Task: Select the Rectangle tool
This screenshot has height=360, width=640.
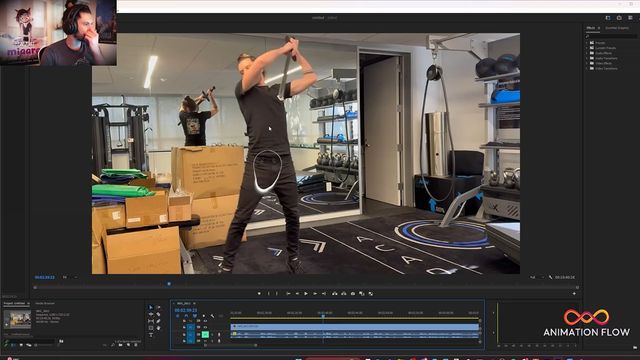Action: (151, 328)
